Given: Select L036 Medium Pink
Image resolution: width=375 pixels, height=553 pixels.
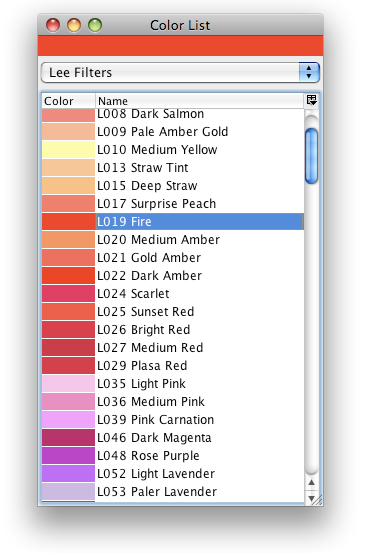Looking at the screenshot, I should tap(173, 401).
